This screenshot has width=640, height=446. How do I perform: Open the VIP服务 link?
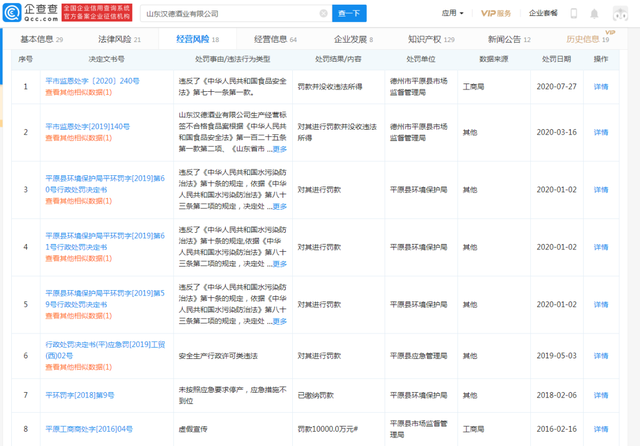(496, 13)
